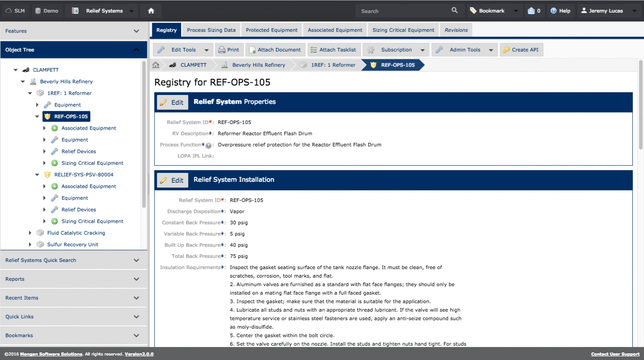Open the mail notifications icon
The height and width of the screenshot is (360, 644).
point(533,11)
